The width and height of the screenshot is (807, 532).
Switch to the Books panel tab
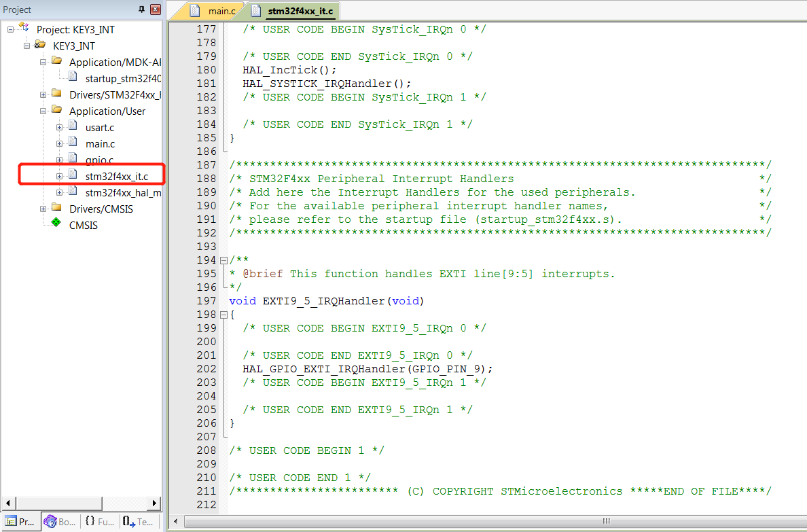click(x=60, y=521)
